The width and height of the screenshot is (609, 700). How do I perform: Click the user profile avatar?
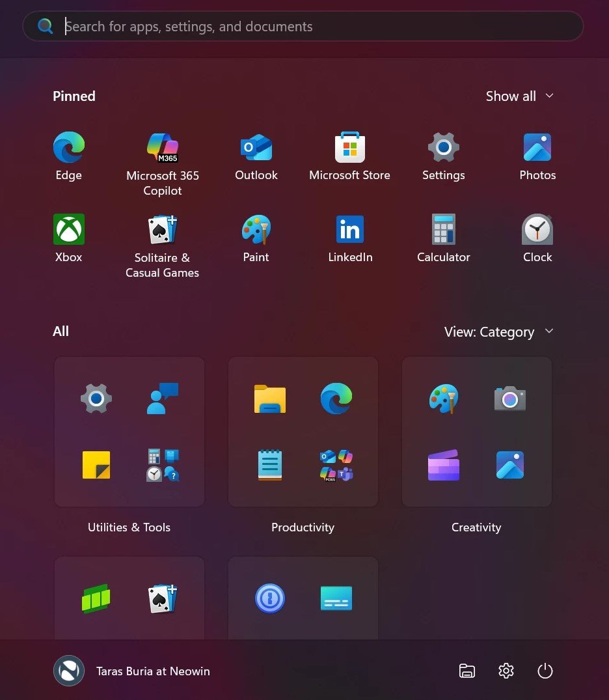(x=69, y=671)
